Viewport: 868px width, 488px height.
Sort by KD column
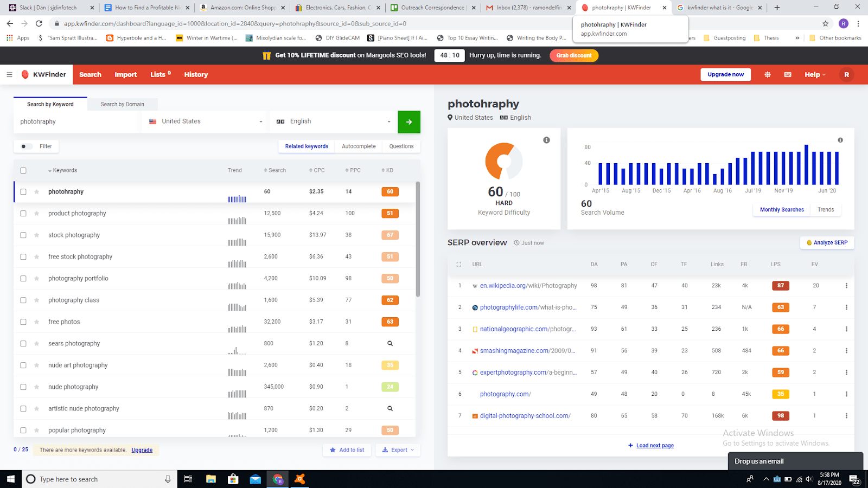click(387, 170)
